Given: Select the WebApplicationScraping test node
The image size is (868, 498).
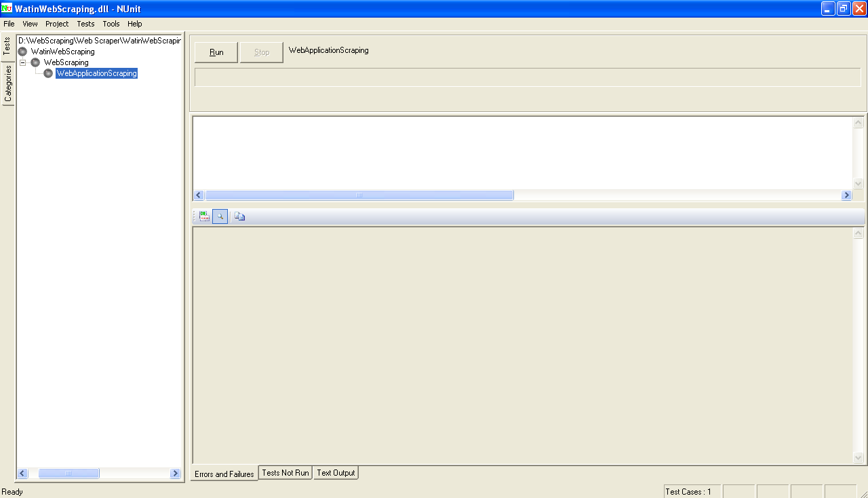Looking at the screenshot, I should click(x=97, y=73).
